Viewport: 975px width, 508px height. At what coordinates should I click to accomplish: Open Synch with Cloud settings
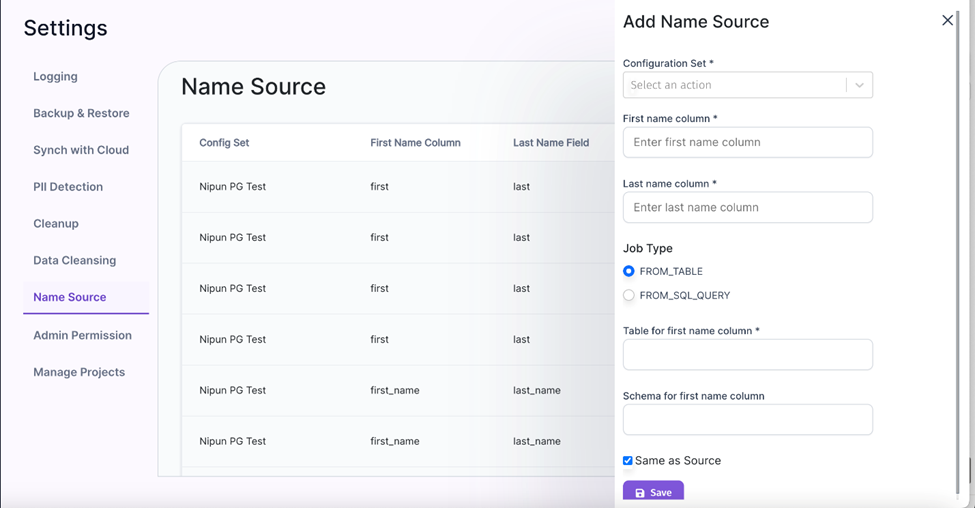click(x=81, y=150)
